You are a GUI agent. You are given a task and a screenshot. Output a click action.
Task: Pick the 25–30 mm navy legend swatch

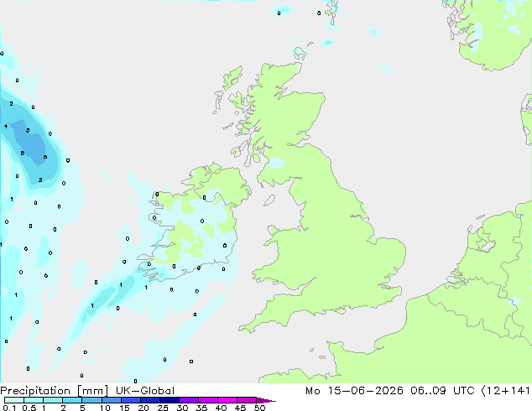(169, 400)
